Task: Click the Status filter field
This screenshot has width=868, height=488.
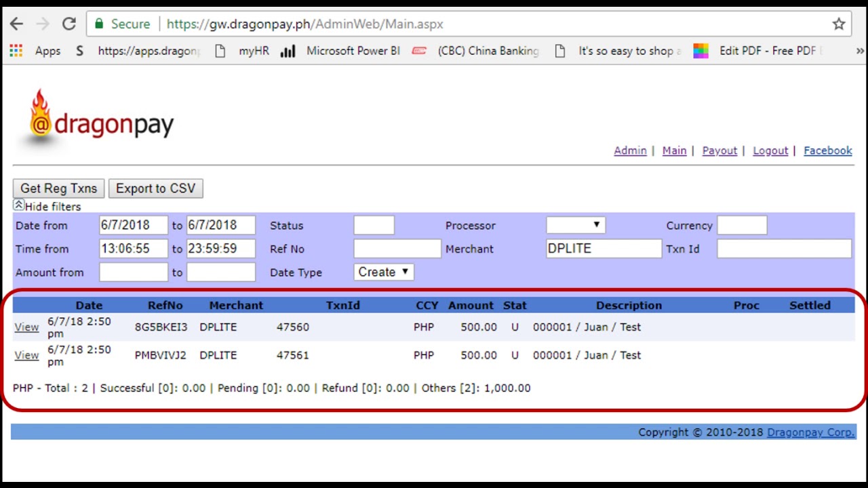Action: (374, 225)
